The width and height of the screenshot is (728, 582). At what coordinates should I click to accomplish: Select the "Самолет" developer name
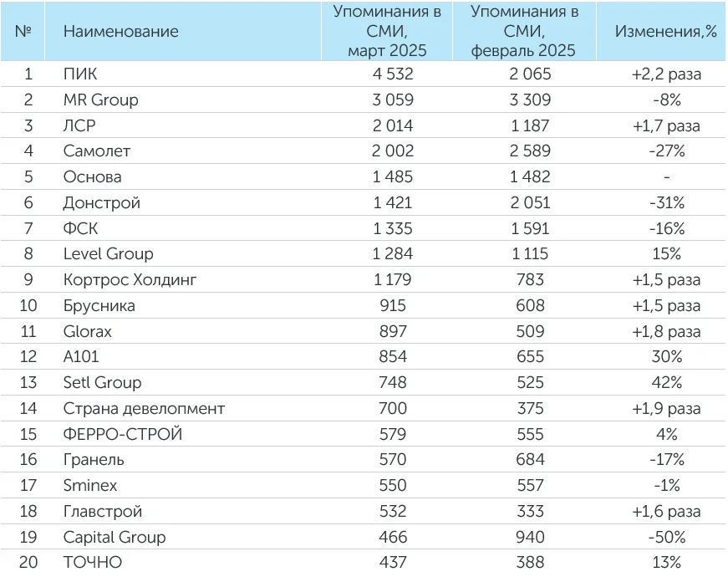click(x=97, y=151)
